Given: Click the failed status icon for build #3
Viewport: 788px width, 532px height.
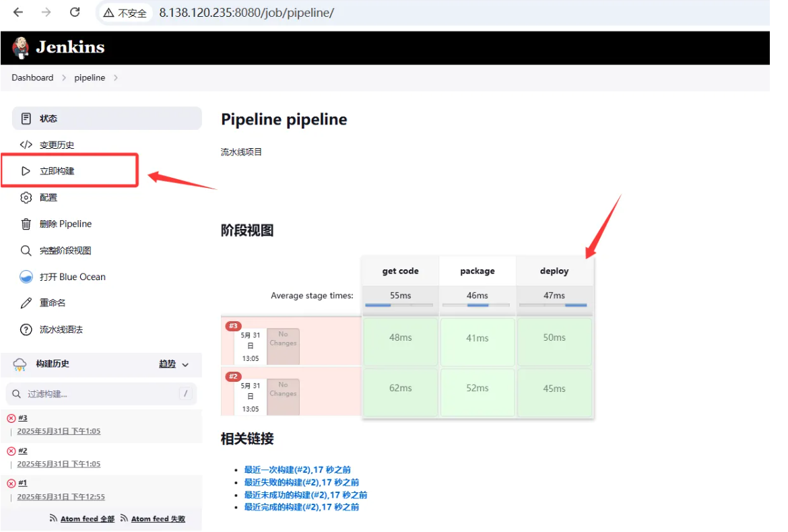Looking at the screenshot, I should [x=11, y=418].
